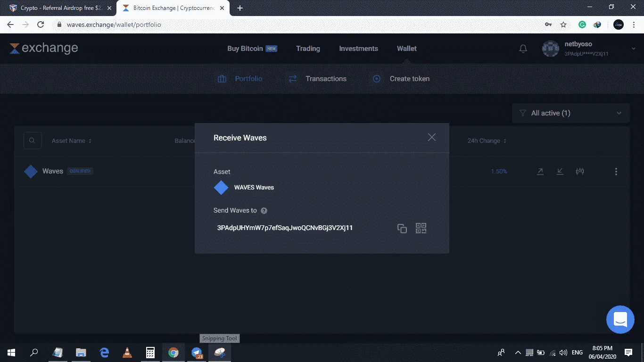The image size is (644, 362).
Task: Open the Chrome three-dot menu
Action: click(x=634, y=25)
